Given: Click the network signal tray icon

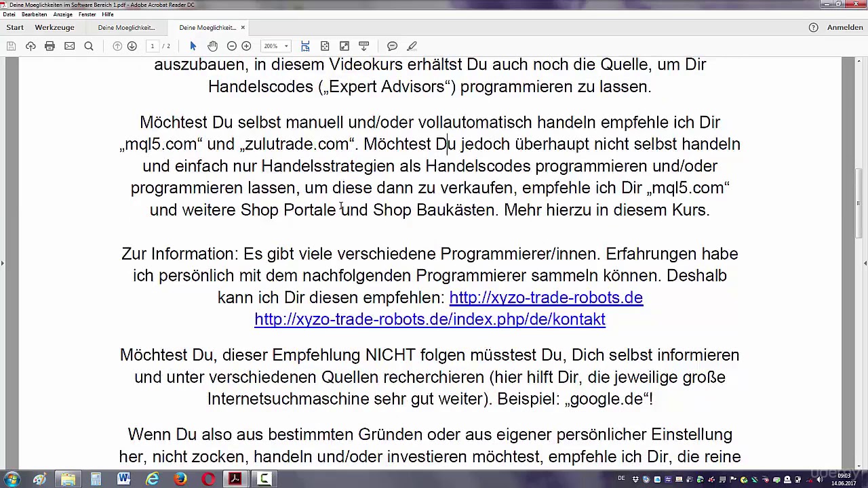Looking at the screenshot, I should 809,479.
